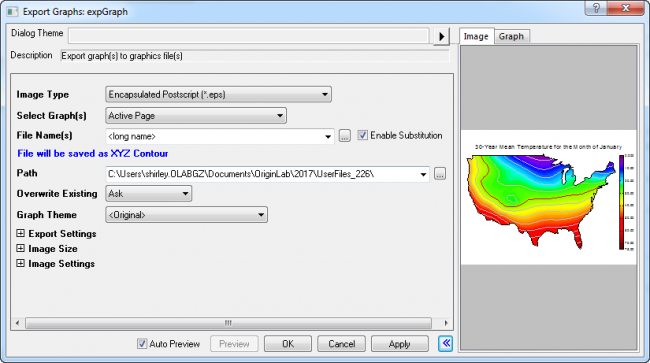The height and width of the screenshot is (363, 650).
Task: Switch to the Graph preview tab
Action: tap(511, 36)
